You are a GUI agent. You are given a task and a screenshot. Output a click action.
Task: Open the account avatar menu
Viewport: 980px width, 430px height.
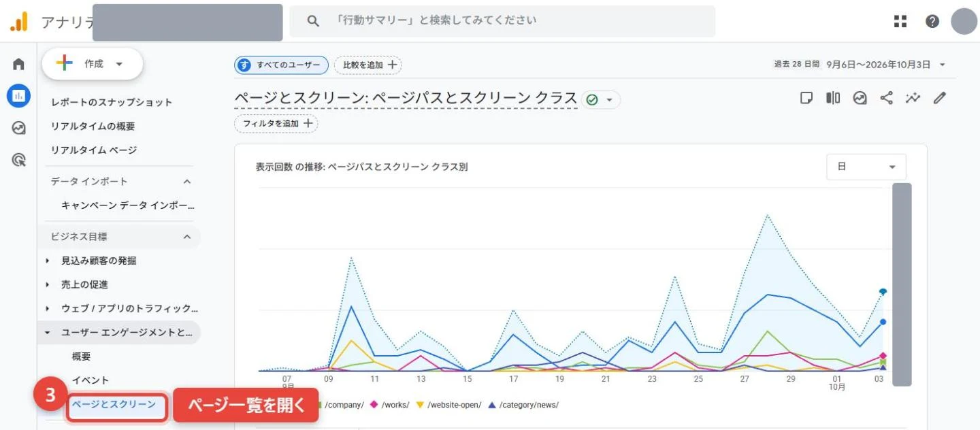(x=964, y=21)
